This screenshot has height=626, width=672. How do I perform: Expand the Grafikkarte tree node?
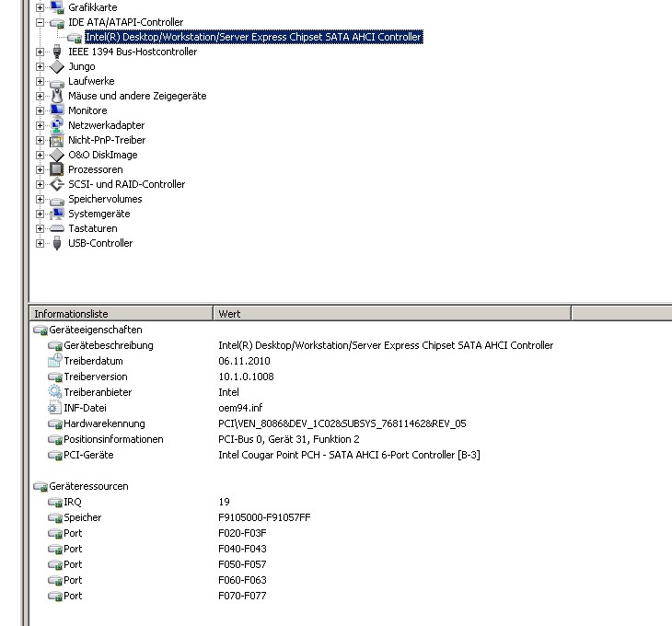tap(40, 7)
